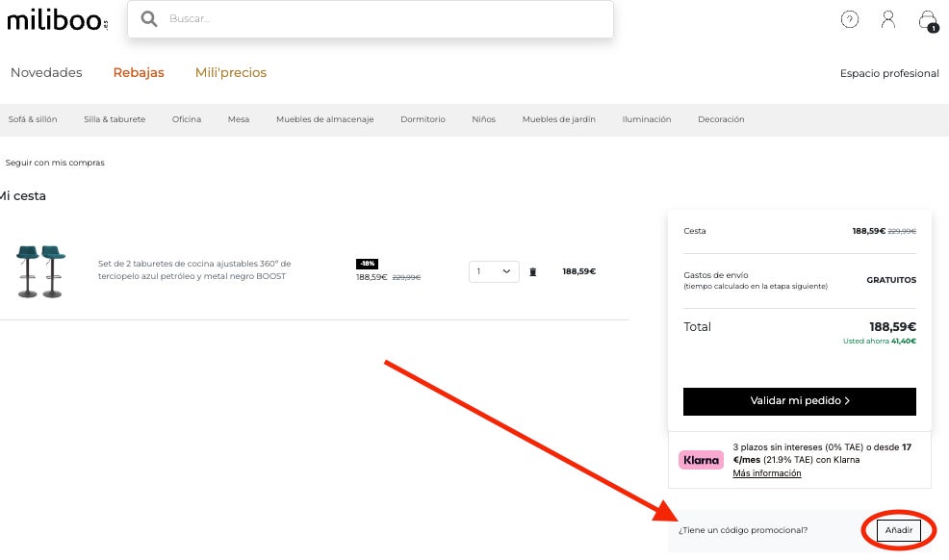Click the Mi cesta heading
949x560 pixels.
pos(22,196)
